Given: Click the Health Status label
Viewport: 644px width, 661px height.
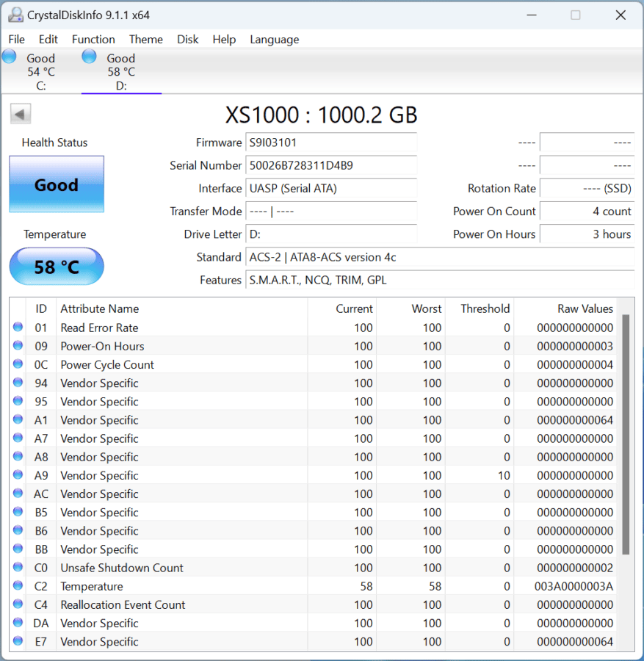Looking at the screenshot, I should 55,142.
